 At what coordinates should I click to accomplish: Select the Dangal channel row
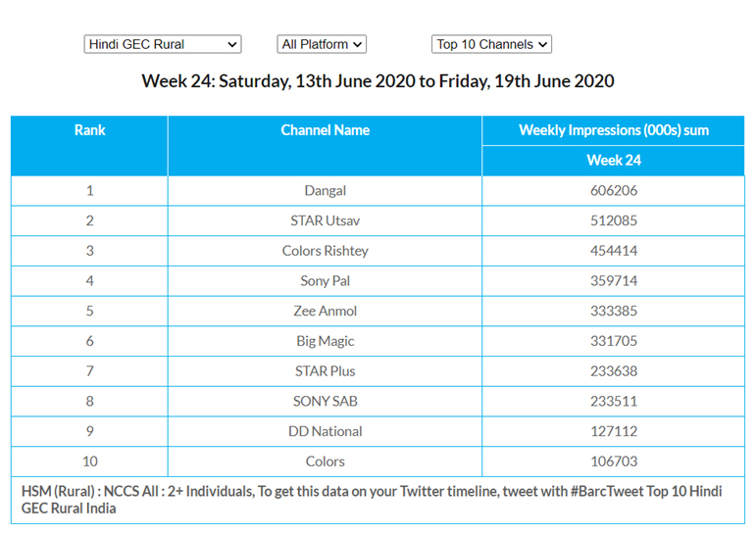coord(325,191)
